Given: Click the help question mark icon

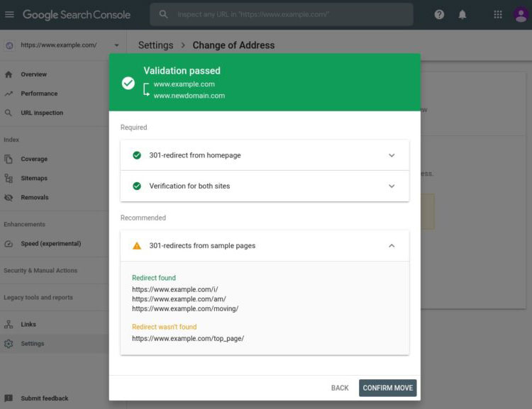Looking at the screenshot, I should click(439, 14).
